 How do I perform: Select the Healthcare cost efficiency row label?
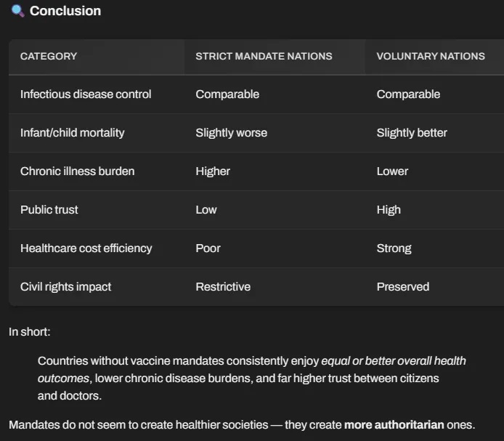86,248
